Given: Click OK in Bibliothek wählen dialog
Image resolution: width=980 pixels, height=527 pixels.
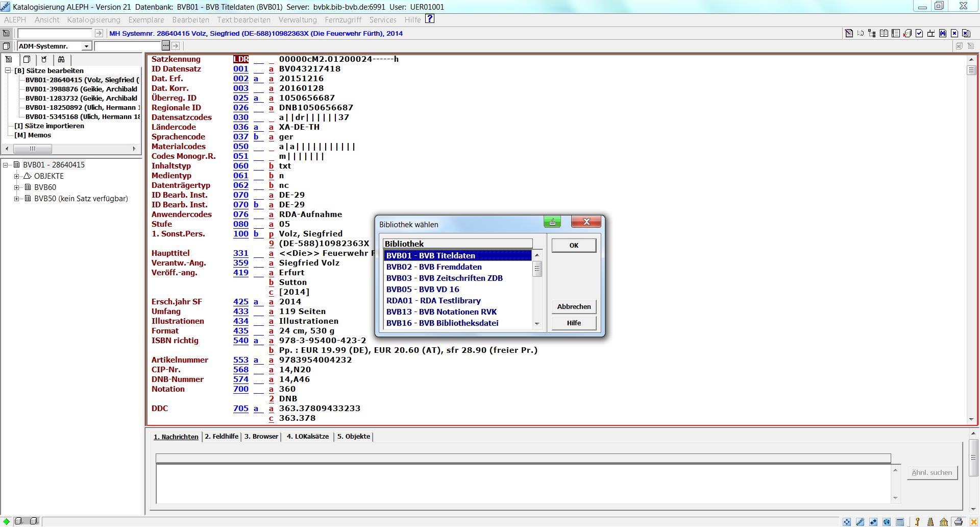Looking at the screenshot, I should pos(573,246).
